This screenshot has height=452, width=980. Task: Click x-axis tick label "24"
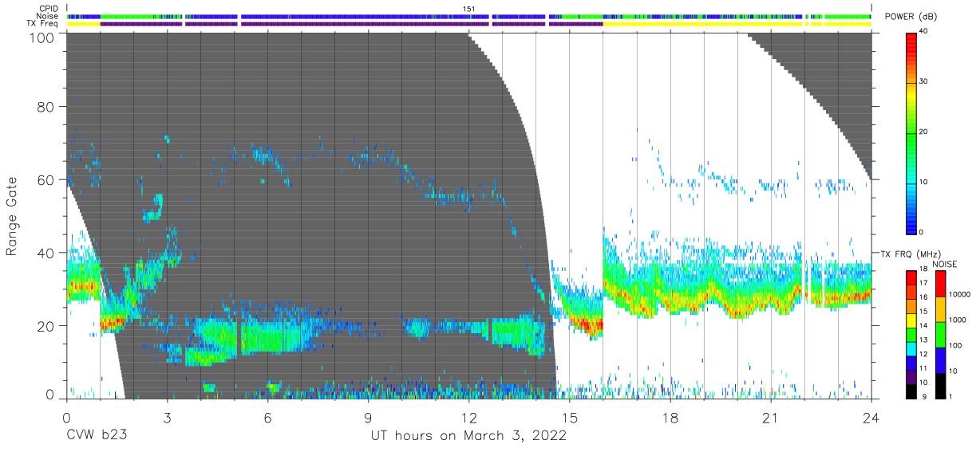[x=871, y=418]
